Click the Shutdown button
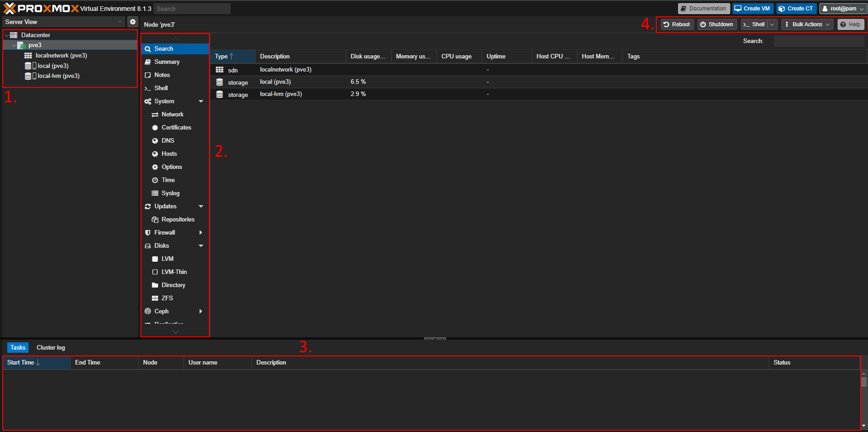Viewport: 868px width, 432px height. click(717, 24)
